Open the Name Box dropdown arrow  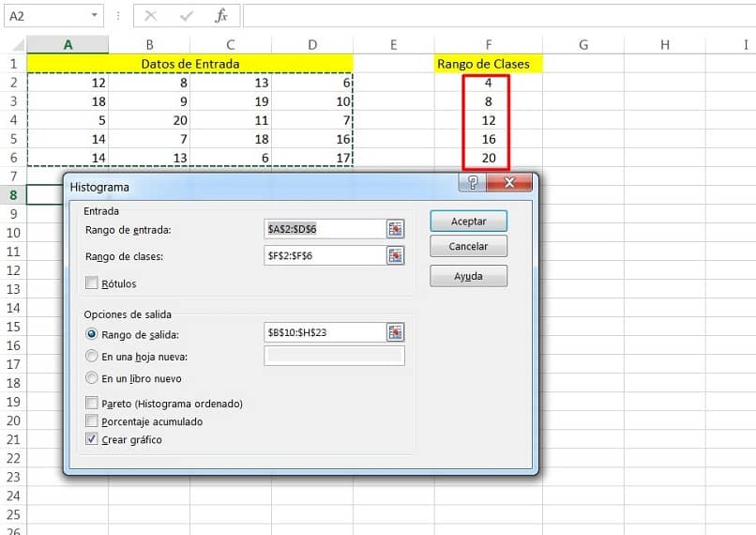click(95, 15)
